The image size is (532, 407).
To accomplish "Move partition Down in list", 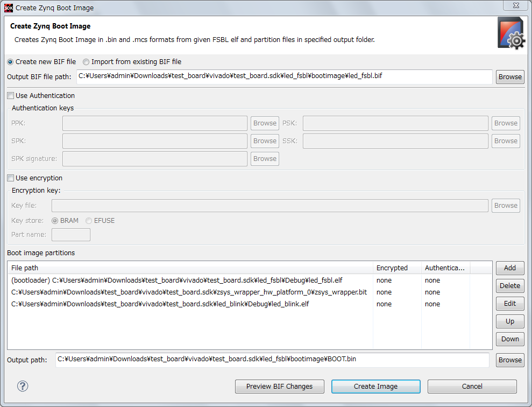I will pyautogui.click(x=509, y=339).
